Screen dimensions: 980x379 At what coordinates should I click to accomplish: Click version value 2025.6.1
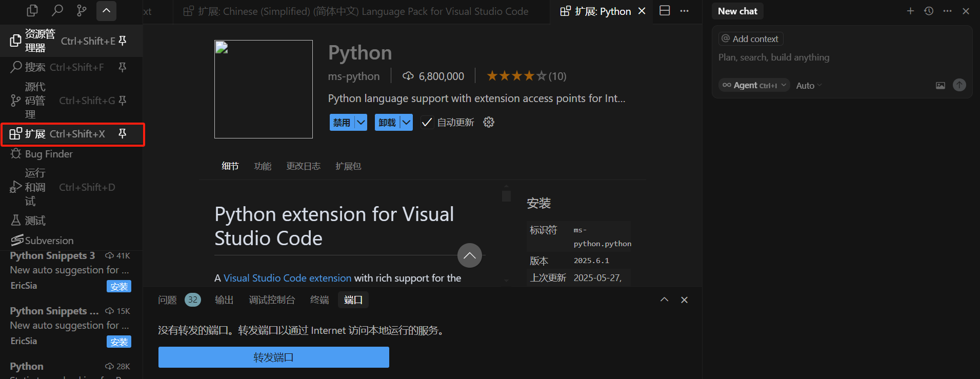pos(591,261)
